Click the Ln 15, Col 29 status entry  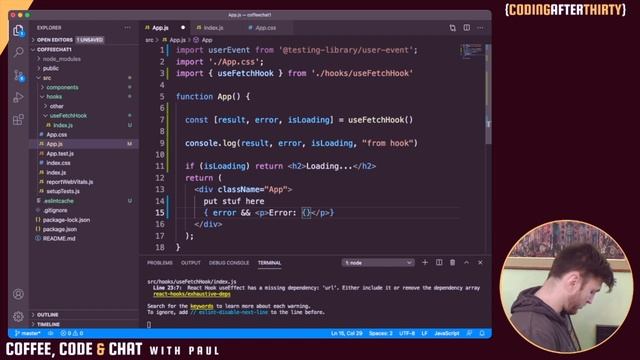tap(347, 333)
